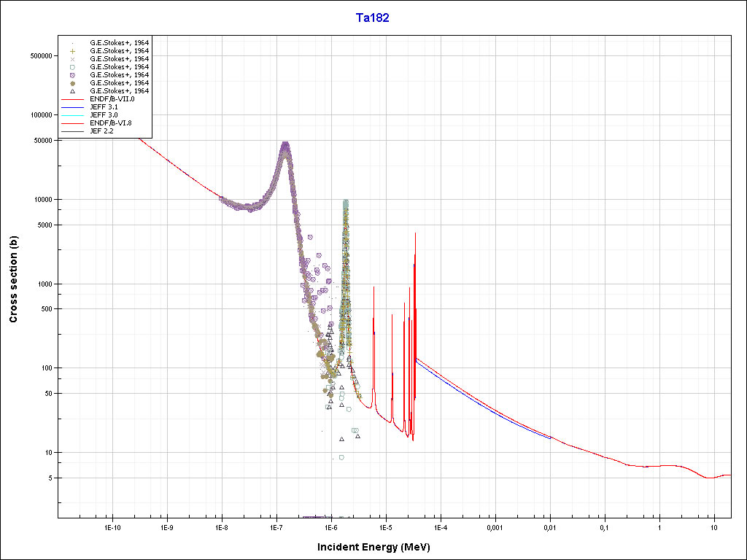
Task: Click the Ta182 plot title
Action: click(372, 18)
